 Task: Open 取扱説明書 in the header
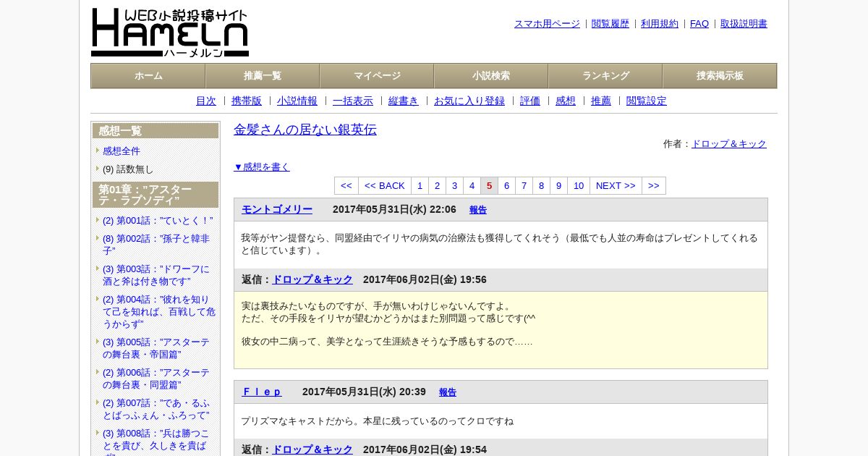coord(744,23)
